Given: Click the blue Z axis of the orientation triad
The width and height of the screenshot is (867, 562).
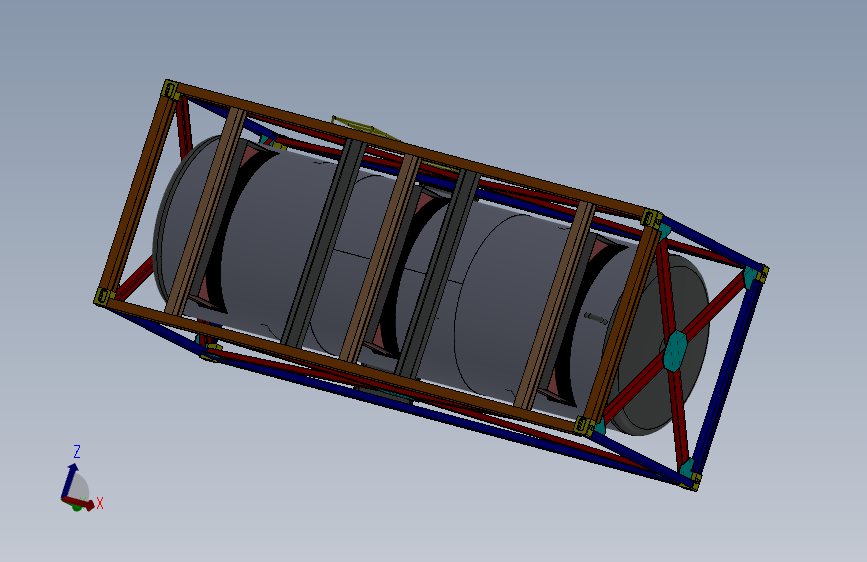Looking at the screenshot, I should point(70,480).
